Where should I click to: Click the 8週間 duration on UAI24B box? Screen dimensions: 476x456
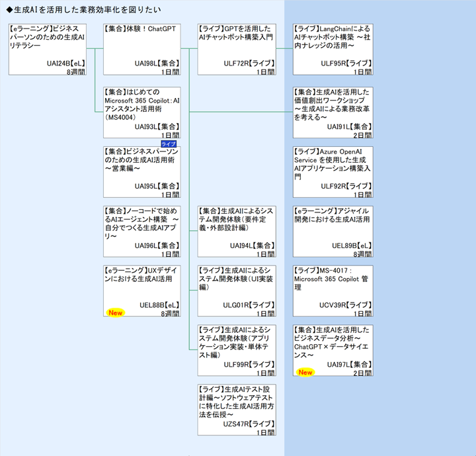(x=76, y=72)
